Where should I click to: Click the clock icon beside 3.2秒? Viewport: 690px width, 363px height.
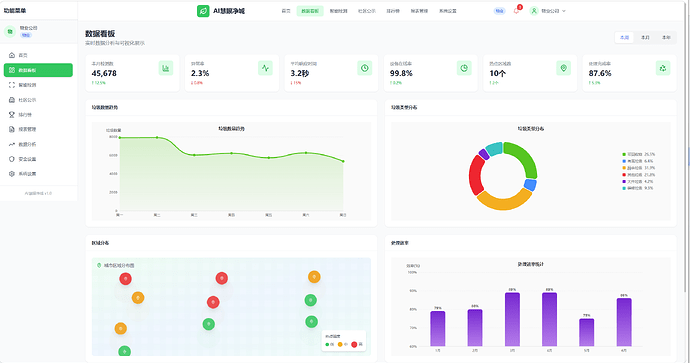coord(365,68)
